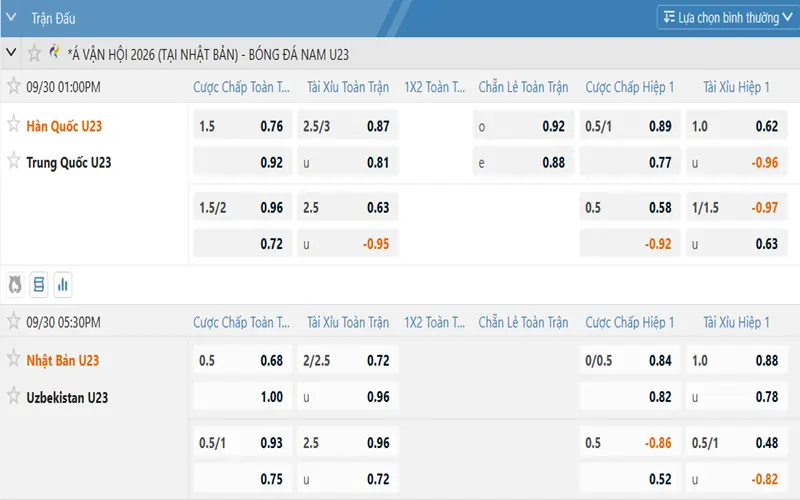The height and width of the screenshot is (500, 800).
Task: Star the Nhật Bản U23 team
Action: [x=14, y=359]
